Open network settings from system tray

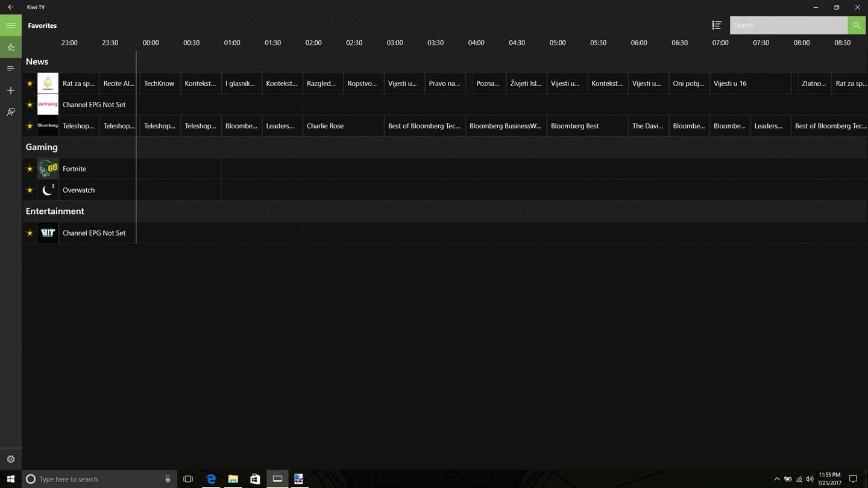799,479
